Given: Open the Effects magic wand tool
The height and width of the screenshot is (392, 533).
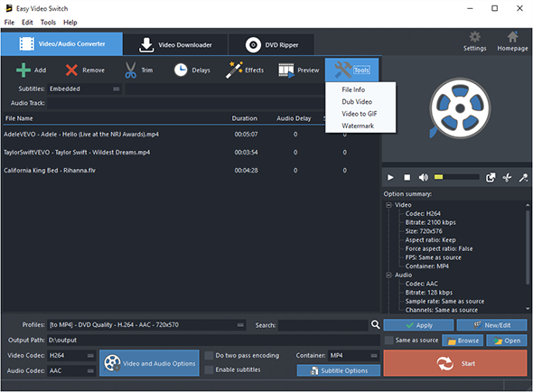Looking at the screenshot, I should (x=234, y=70).
